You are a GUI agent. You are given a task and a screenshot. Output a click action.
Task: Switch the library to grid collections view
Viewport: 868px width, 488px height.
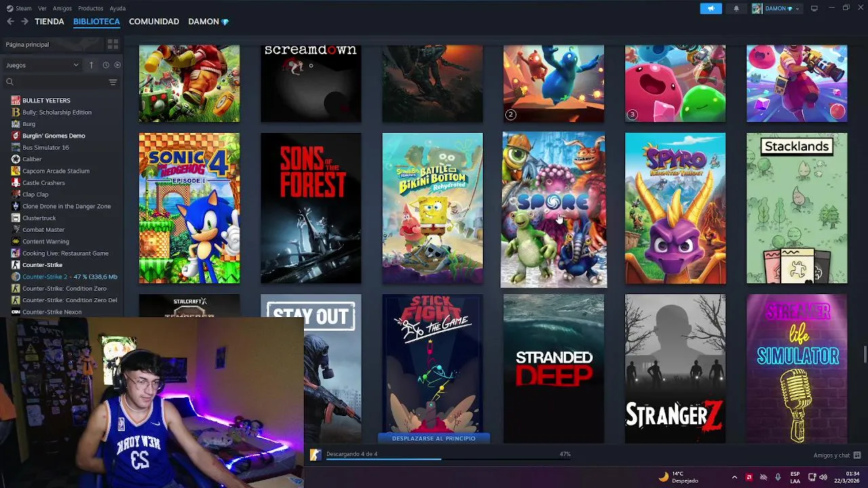113,44
